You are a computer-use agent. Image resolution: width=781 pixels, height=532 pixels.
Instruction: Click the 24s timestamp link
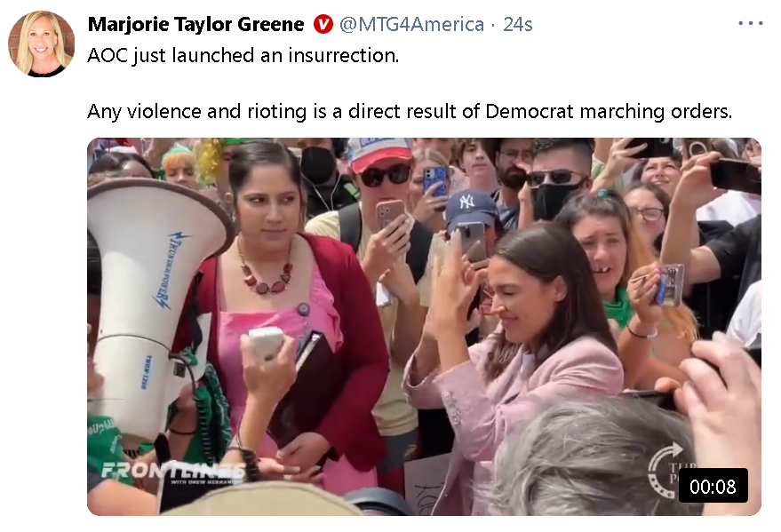(x=517, y=24)
